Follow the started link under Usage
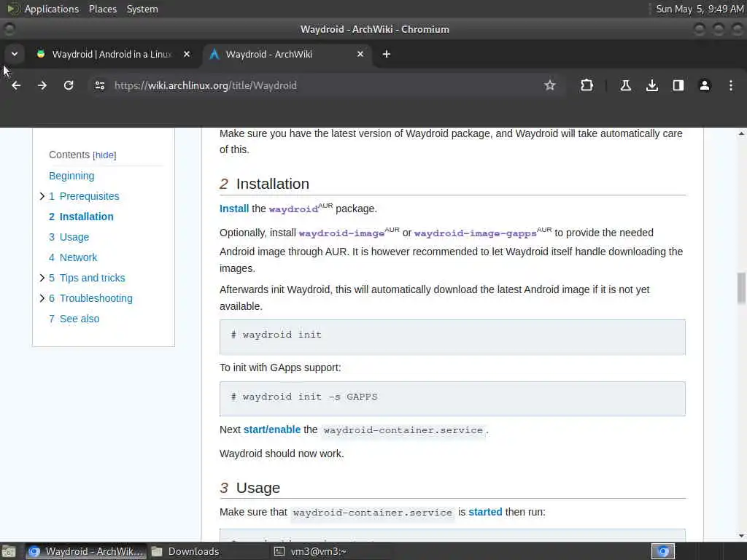The width and height of the screenshot is (747, 560). click(x=485, y=512)
